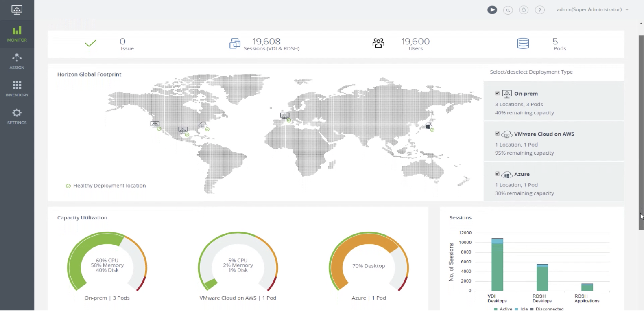Click the 19,600 users count
The width and height of the screenshot is (644, 311).
[x=415, y=42]
